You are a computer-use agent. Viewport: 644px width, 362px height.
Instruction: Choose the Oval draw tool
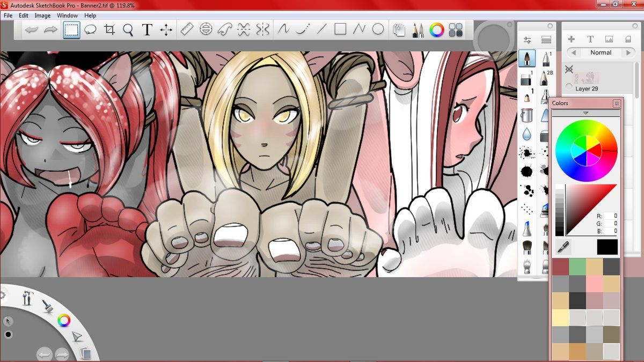pos(378,29)
